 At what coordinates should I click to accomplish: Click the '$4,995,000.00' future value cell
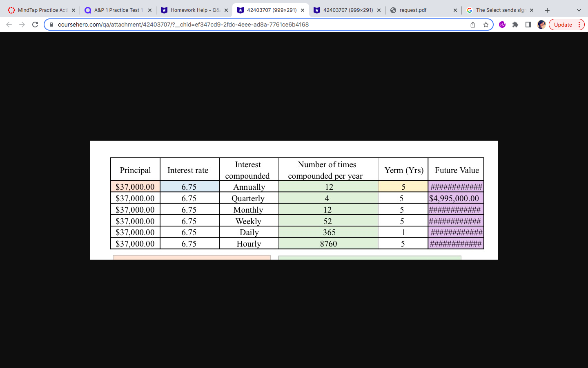[456, 198]
